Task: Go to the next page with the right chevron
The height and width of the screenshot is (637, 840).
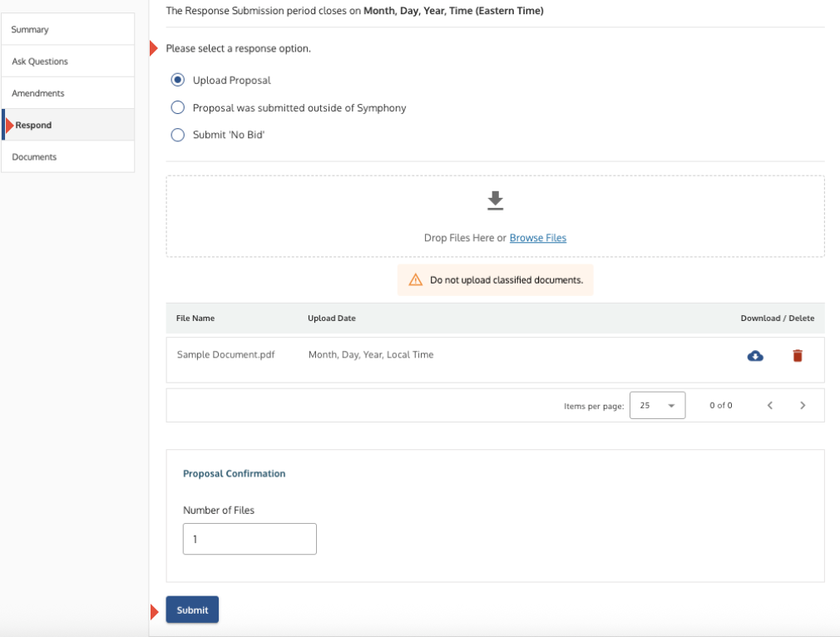Action: click(803, 405)
